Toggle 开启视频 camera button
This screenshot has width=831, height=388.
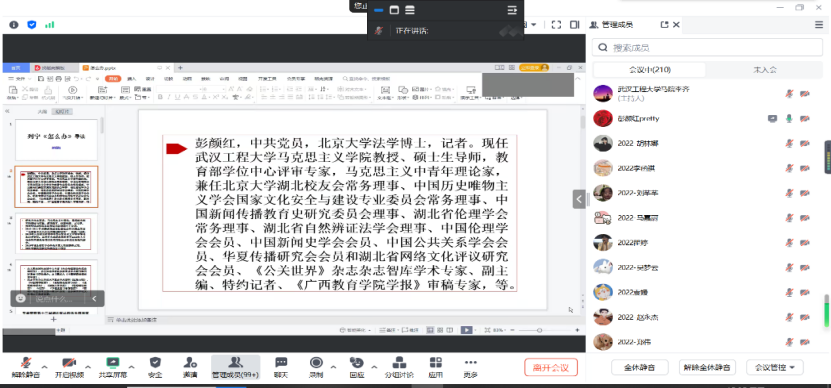[69, 363]
